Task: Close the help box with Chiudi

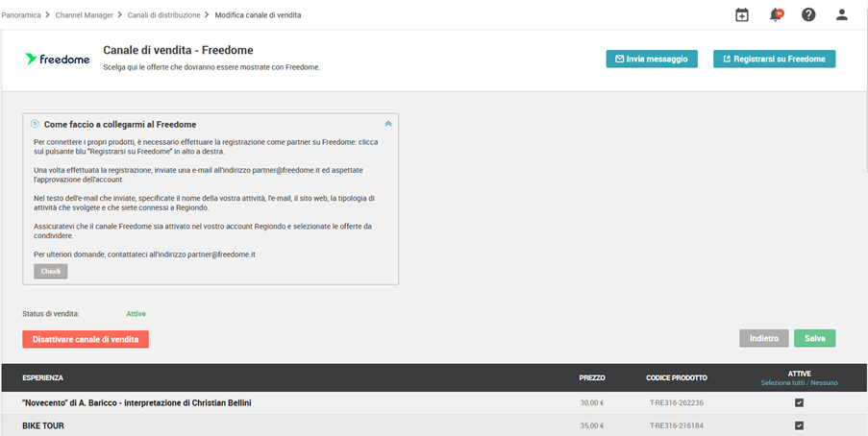Action: pos(50,271)
